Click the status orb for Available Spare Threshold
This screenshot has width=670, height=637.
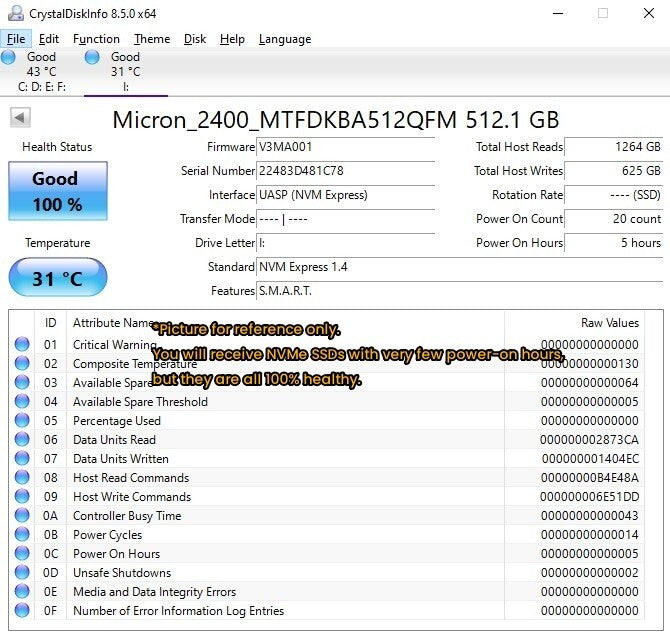(x=22, y=402)
